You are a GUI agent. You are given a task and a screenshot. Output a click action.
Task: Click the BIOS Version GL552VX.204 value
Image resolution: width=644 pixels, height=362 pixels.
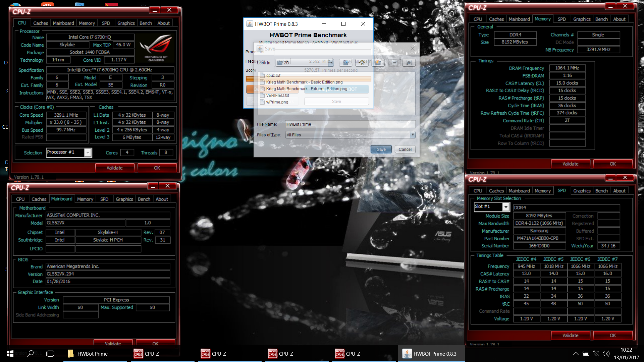[108, 274]
